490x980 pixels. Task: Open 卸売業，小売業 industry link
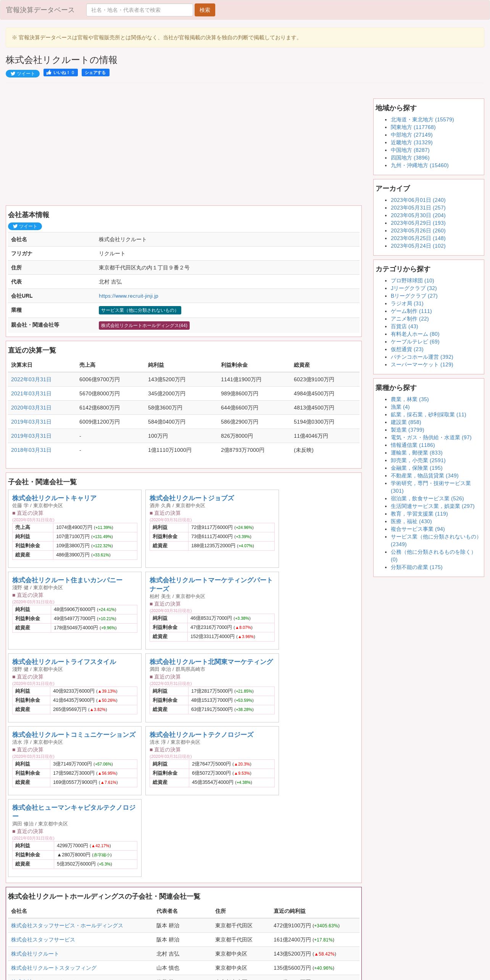pos(418,460)
